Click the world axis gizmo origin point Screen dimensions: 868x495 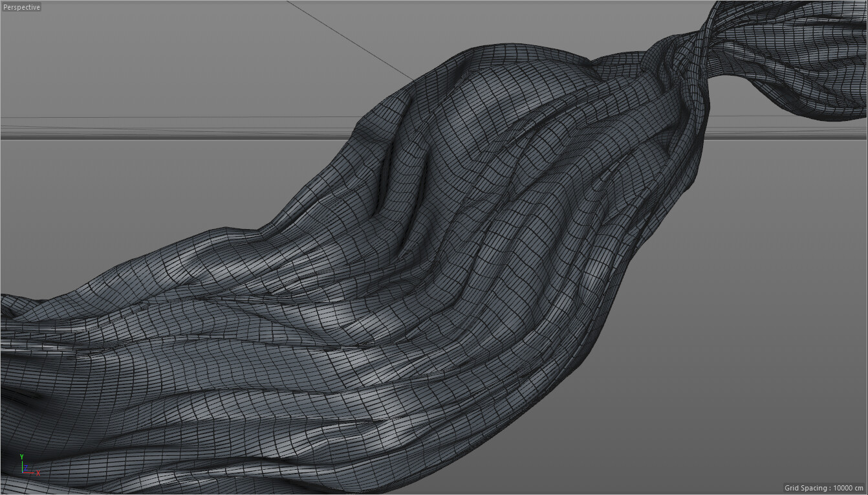click(22, 472)
